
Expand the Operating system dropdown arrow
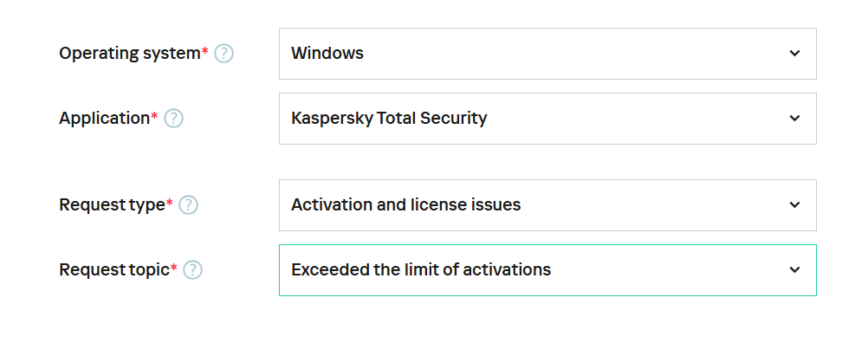coord(794,54)
